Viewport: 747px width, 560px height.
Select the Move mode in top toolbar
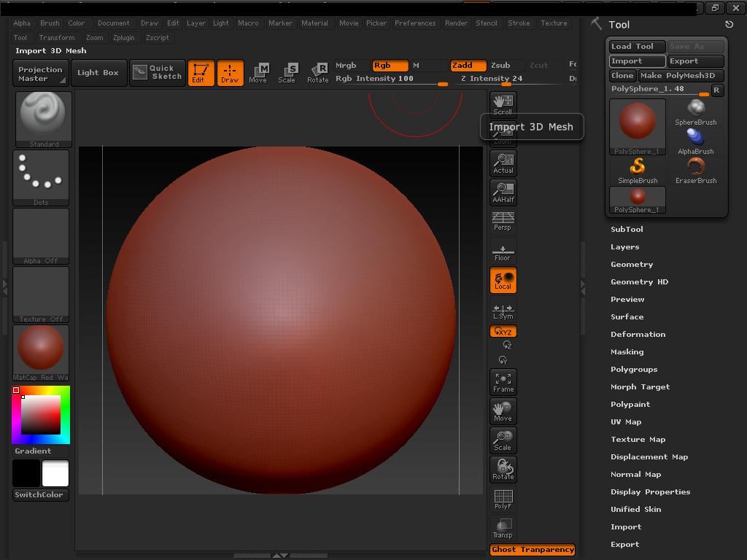[258, 74]
